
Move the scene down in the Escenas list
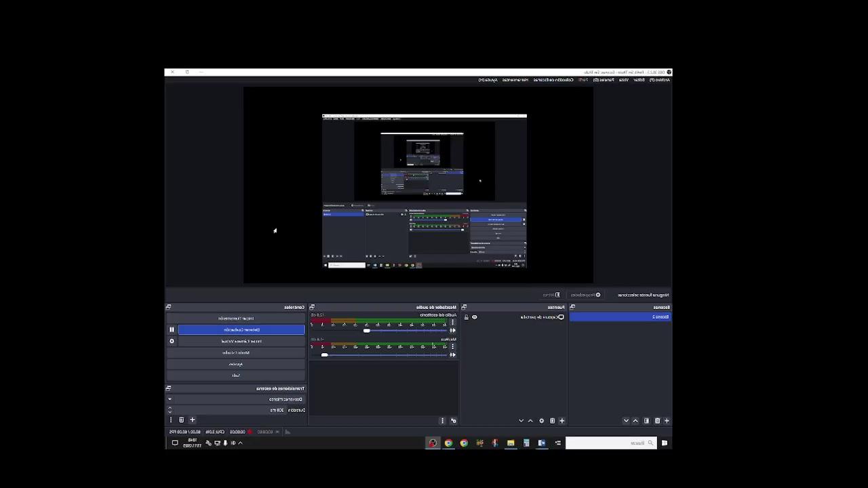pos(626,420)
